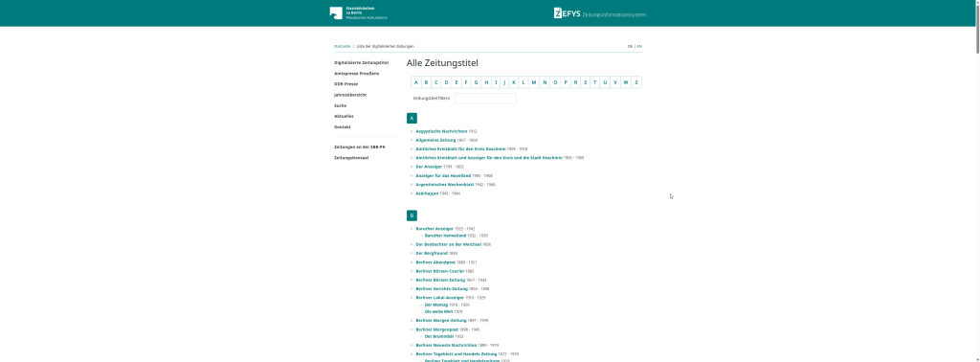This screenshot has width=980, height=362.
Task: Open Berliner Lokal-Anzeiger newspaper link
Action: 440,298
